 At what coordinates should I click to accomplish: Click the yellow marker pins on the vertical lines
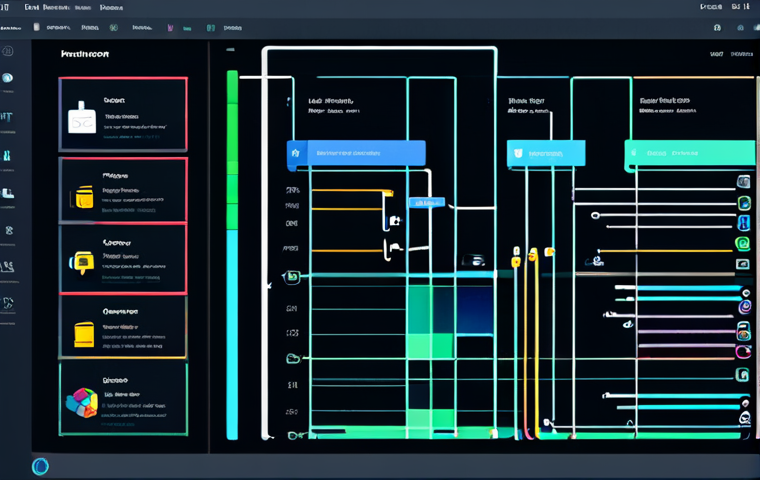pyautogui.click(x=532, y=256)
